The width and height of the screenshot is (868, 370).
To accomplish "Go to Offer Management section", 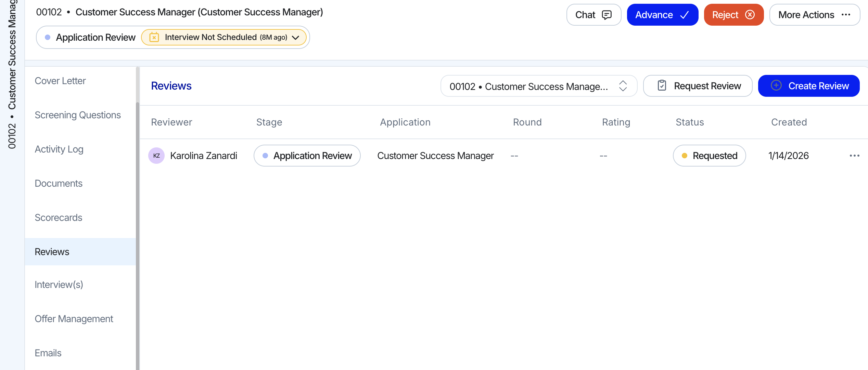I will click(x=74, y=319).
